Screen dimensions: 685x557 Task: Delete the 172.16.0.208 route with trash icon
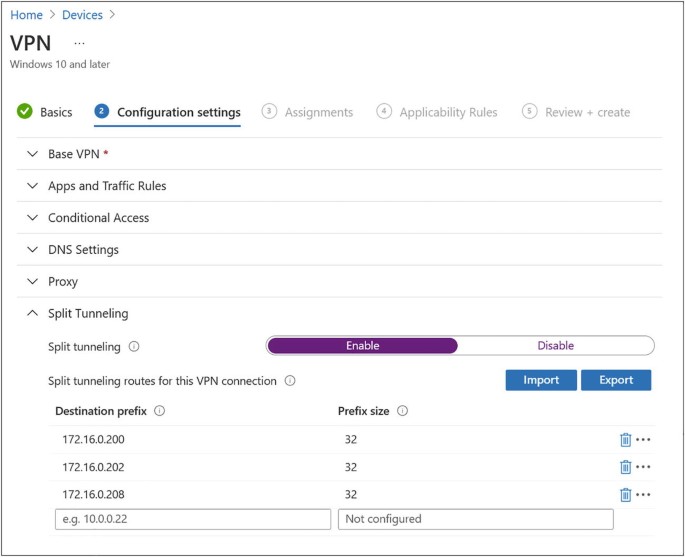click(625, 494)
